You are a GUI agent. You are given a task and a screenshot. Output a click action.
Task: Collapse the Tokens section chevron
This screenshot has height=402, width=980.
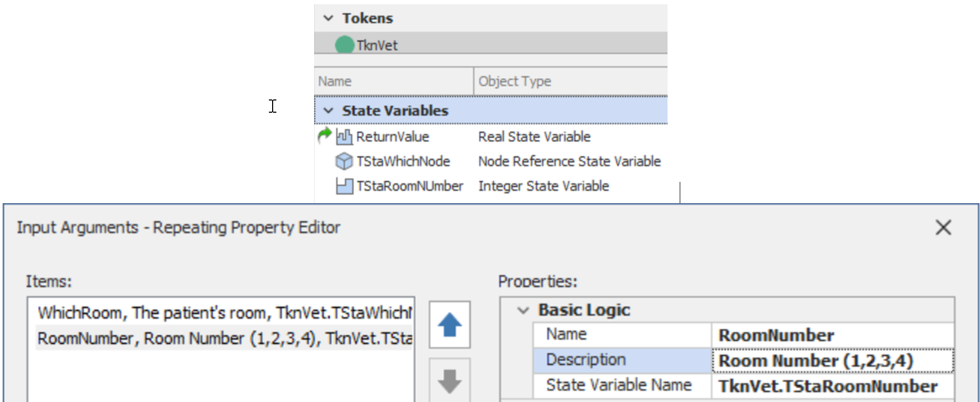328,18
